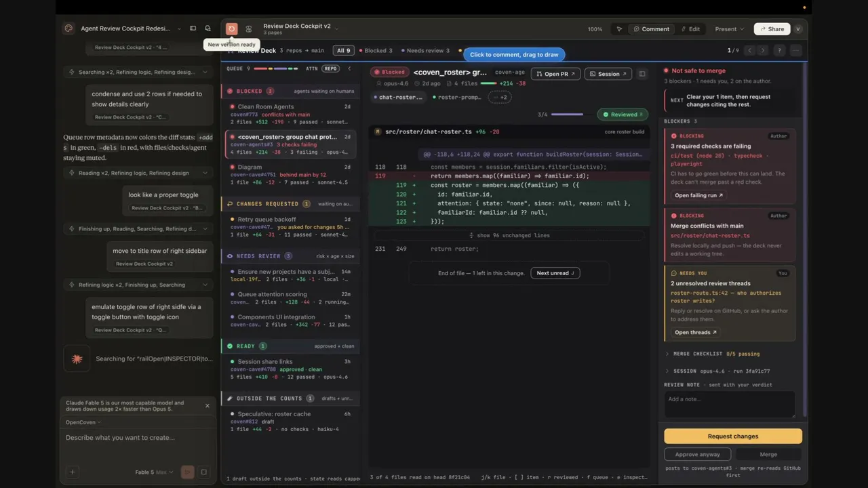The height and width of the screenshot is (488, 868).
Task: Go to the previous page arrow
Action: 749,50
